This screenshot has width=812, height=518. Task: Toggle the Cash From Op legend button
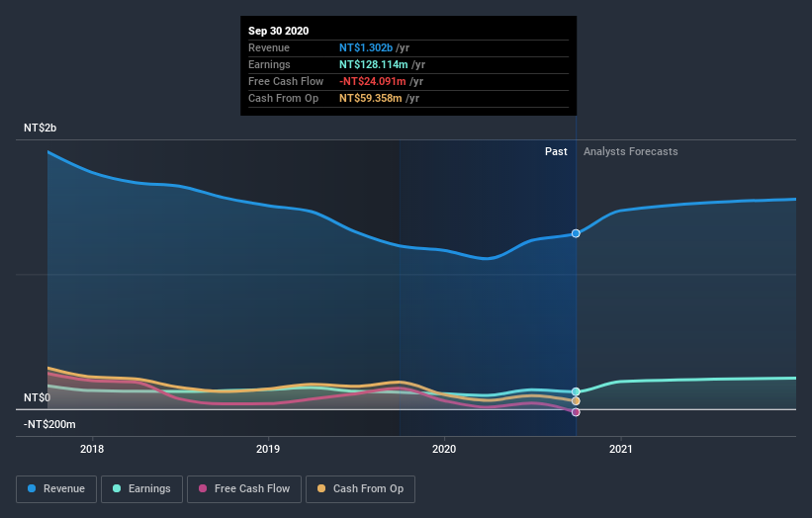point(360,489)
